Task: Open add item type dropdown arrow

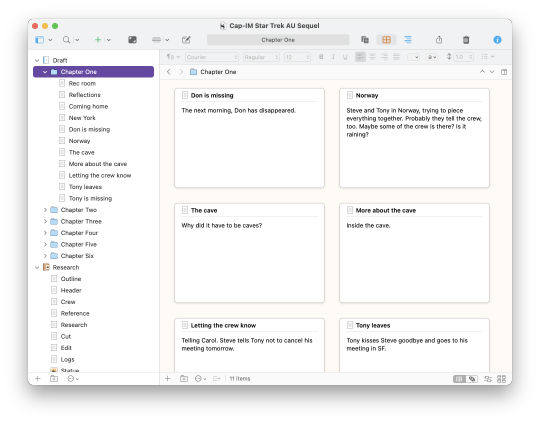Action: (109, 40)
